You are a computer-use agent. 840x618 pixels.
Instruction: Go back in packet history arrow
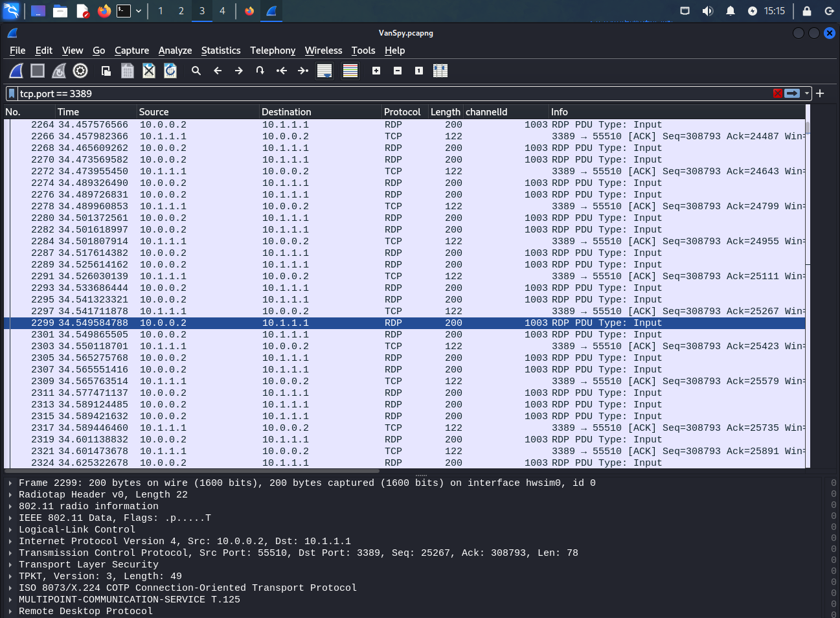coord(218,71)
